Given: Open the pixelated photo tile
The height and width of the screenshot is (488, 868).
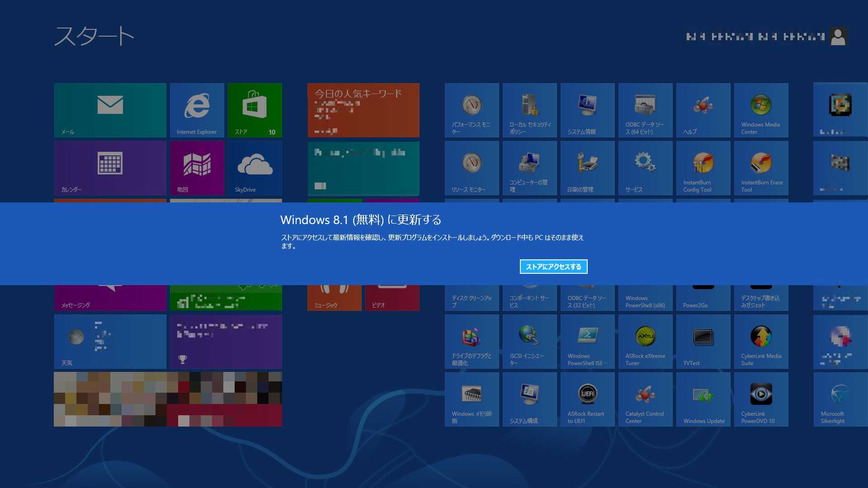Looking at the screenshot, I should (x=168, y=399).
